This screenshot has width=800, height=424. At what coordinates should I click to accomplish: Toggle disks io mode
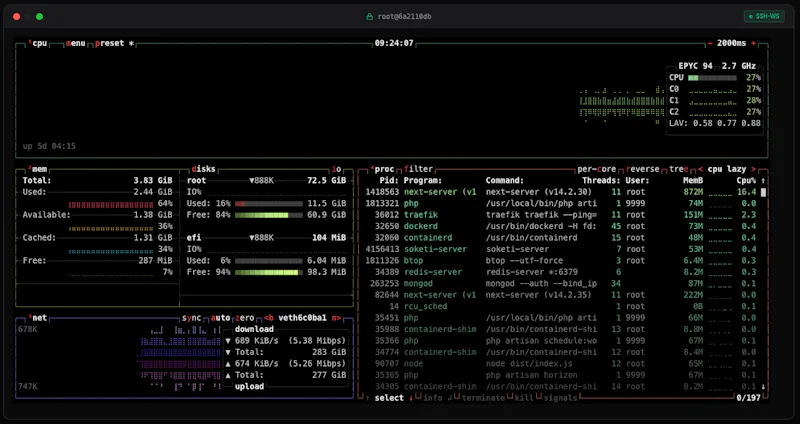click(x=336, y=169)
